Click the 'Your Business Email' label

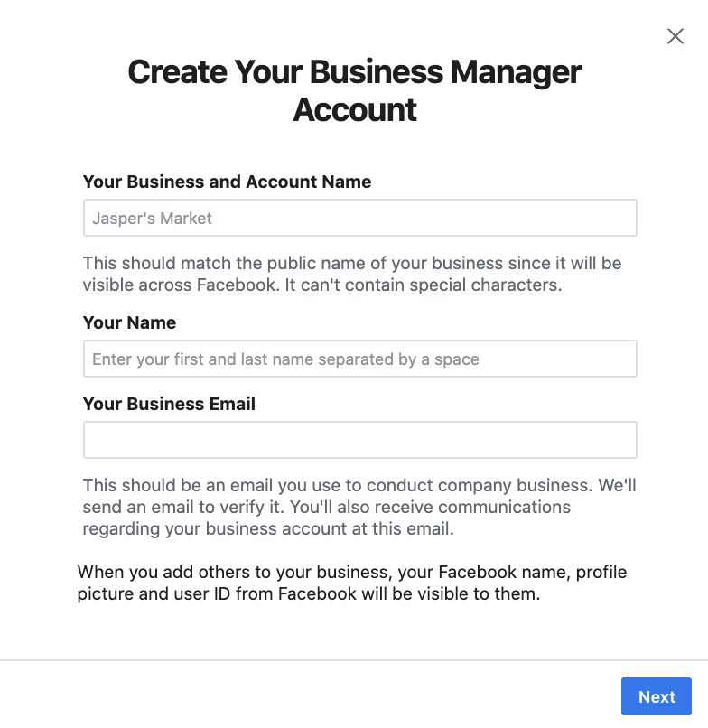[169, 404]
